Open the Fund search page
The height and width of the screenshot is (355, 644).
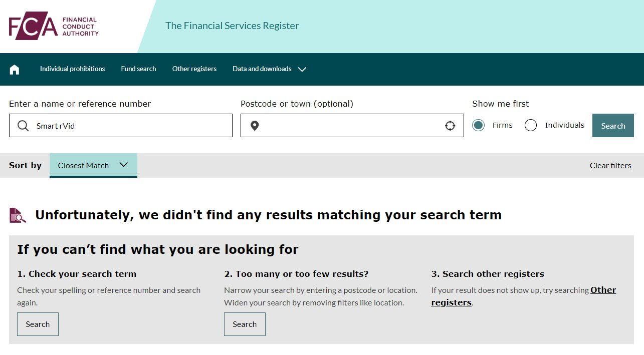pyautogui.click(x=138, y=69)
